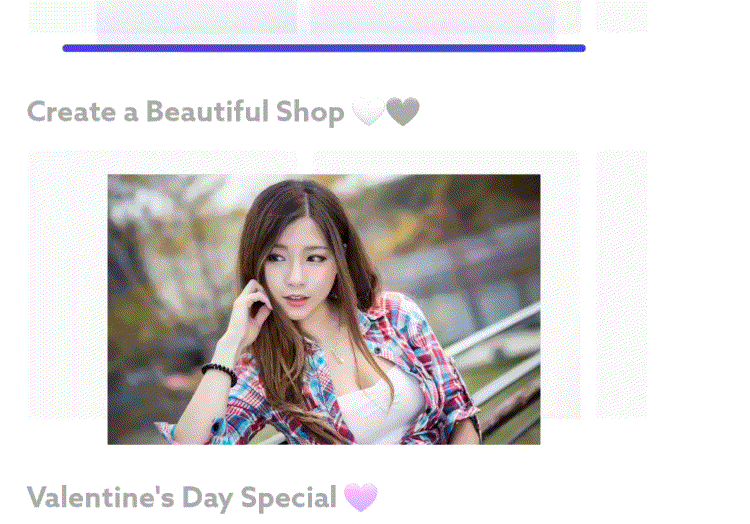
Task: Click the right faded placeholder block above blue bar
Action: (433, 18)
